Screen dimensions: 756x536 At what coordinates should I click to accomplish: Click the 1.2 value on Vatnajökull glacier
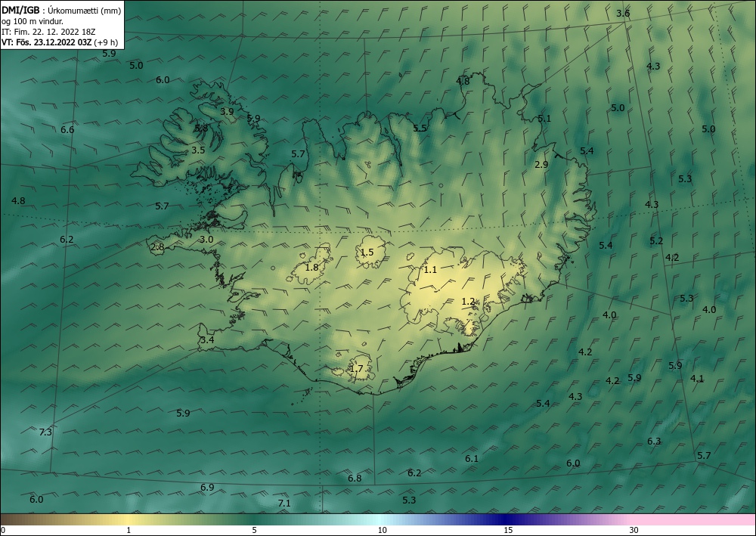tap(468, 301)
